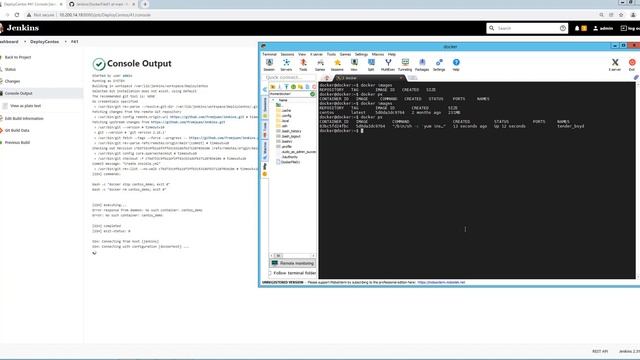Image resolution: width=640 pixels, height=360 pixels.
Task: Switch to the Jenkins Dockerfile GitHub browser tab
Action: 102,4
